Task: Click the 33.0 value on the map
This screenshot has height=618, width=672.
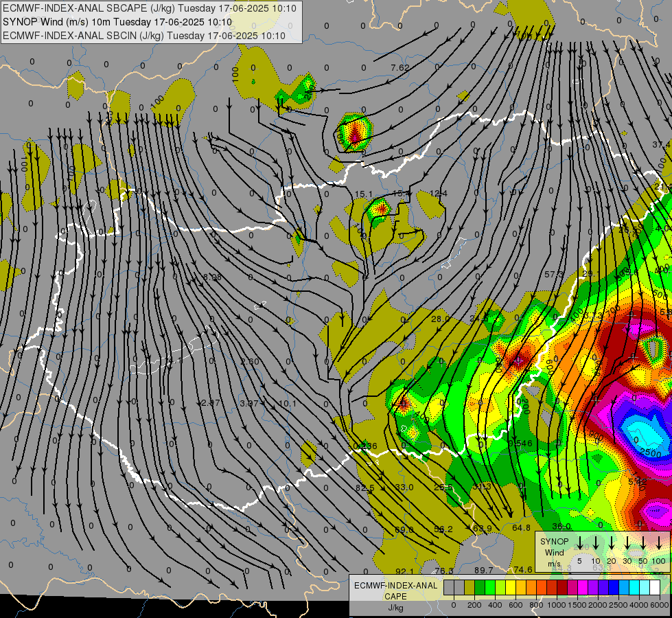Action: click(x=404, y=488)
